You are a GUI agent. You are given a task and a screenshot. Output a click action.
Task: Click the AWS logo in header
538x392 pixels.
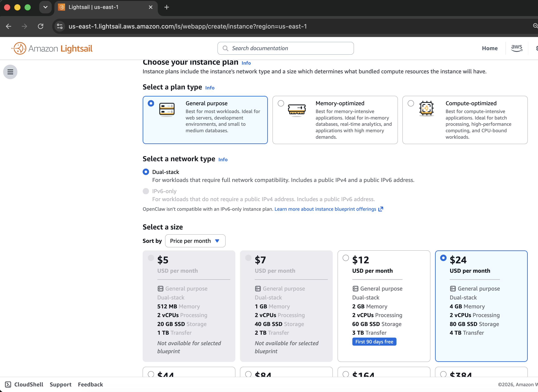click(517, 48)
